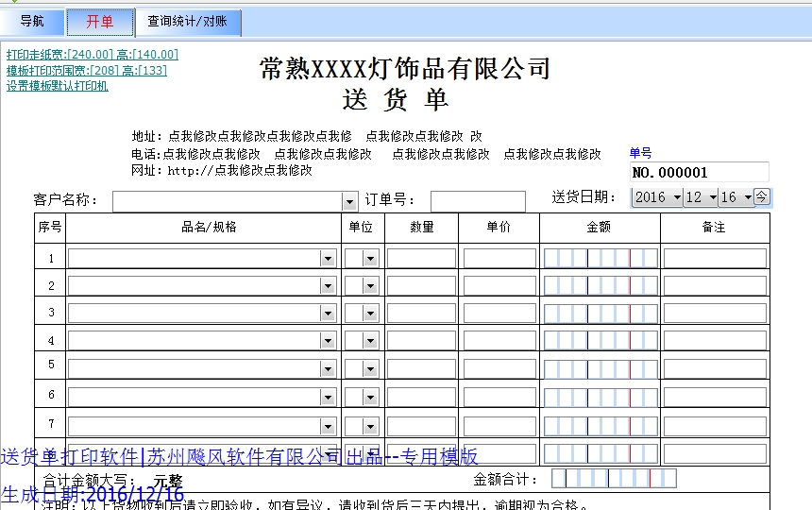Select row 4 单价 input box
The image size is (812, 510).
(x=499, y=342)
